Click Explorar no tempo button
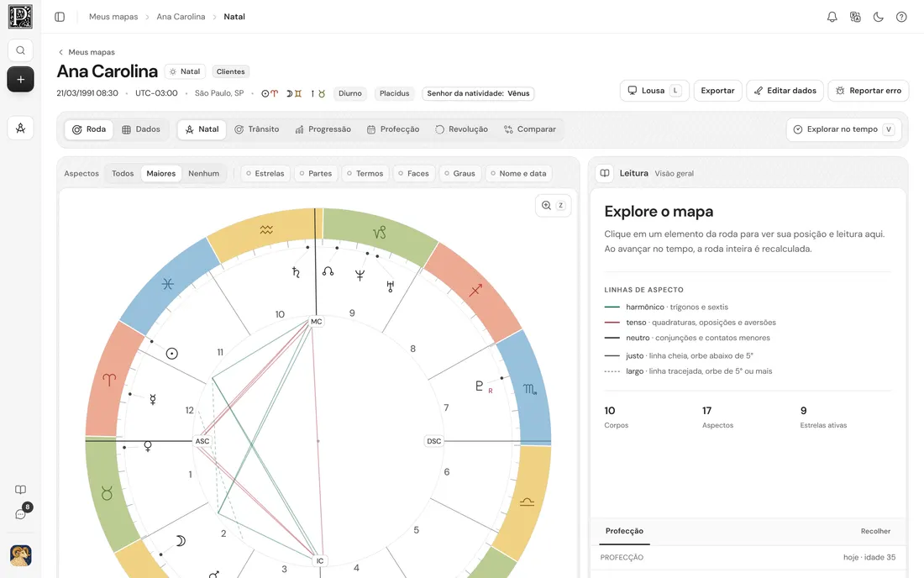 click(x=844, y=129)
